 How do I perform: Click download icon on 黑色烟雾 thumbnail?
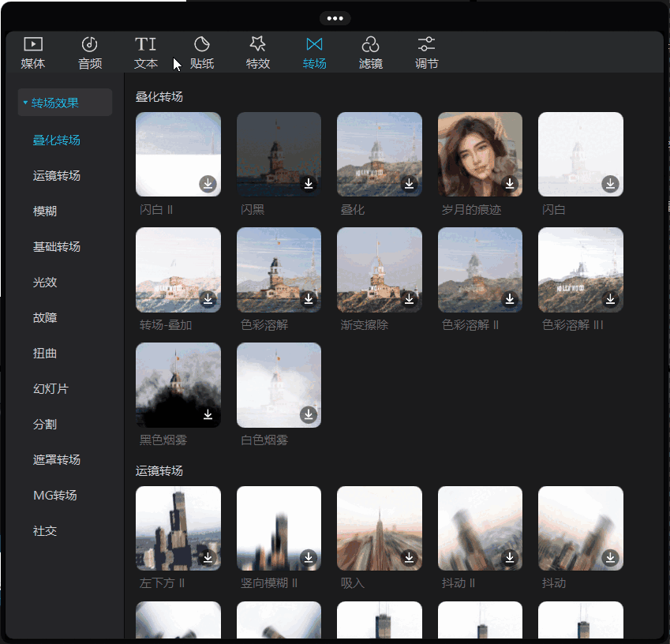(x=208, y=414)
